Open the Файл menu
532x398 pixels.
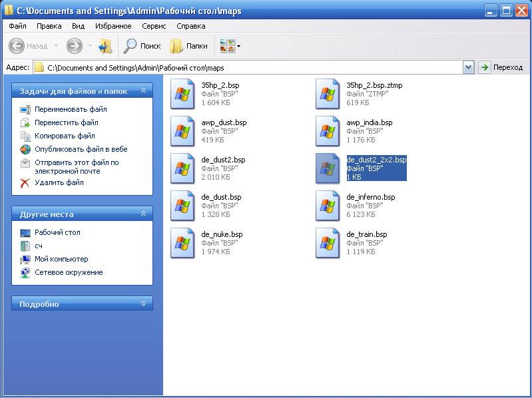17,26
